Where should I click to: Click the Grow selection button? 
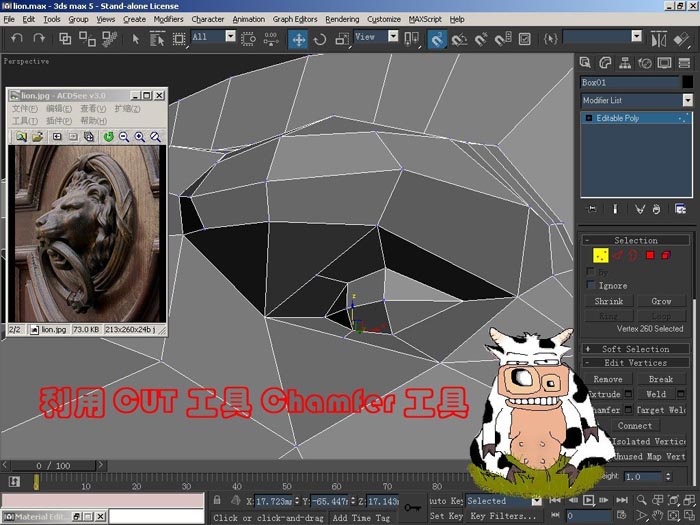(661, 301)
